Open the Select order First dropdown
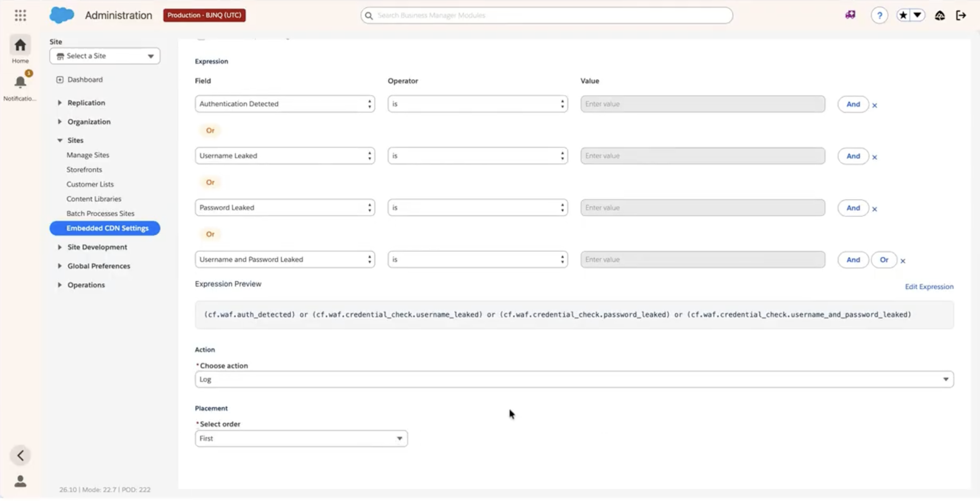Viewport: 980px width, 501px height. (301, 438)
